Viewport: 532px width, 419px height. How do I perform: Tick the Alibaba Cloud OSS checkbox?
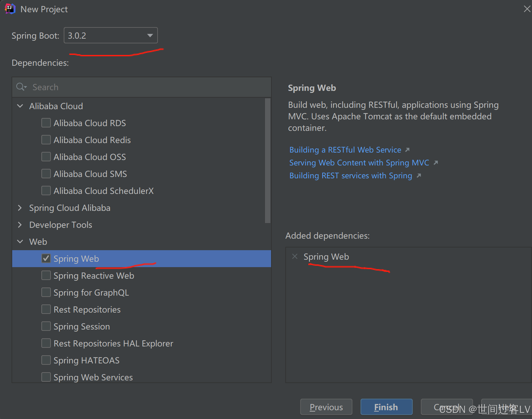tap(46, 157)
